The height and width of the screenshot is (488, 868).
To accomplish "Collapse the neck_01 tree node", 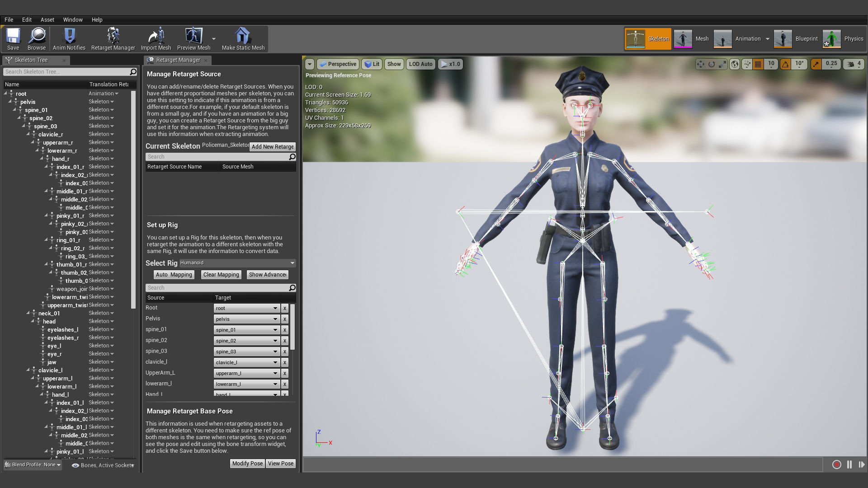I will pos(28,313).
